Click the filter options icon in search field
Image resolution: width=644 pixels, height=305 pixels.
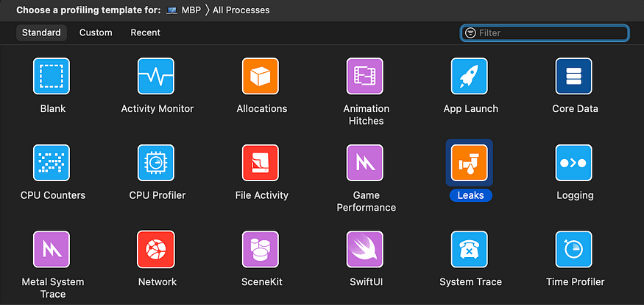tap(470, 33)
